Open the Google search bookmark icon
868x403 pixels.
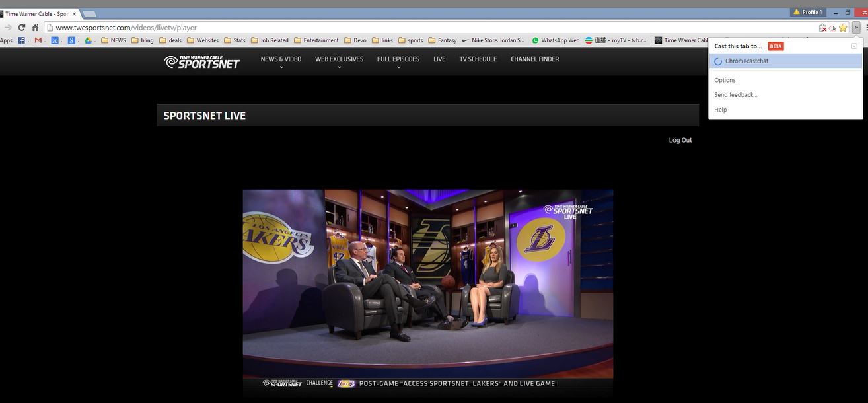coord(71,40)
